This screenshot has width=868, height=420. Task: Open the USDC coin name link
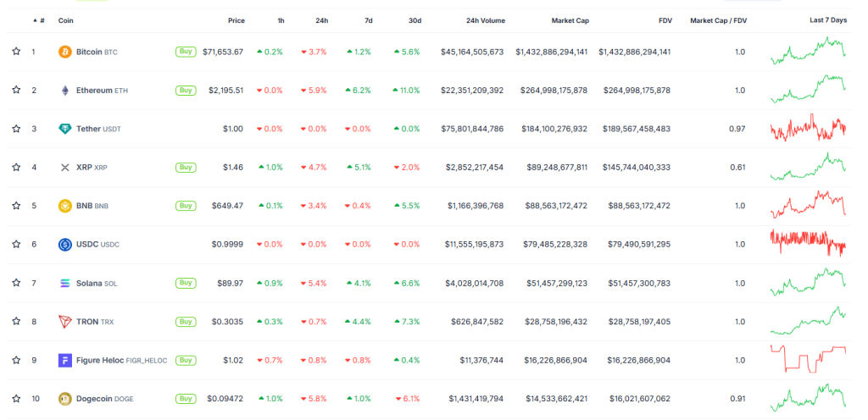(x=88, y=245)
